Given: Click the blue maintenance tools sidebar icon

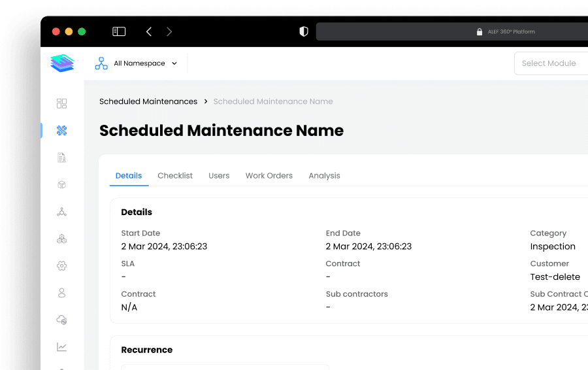Looking at the screenshot, I should pyautogui.click(x=62, y=131).
